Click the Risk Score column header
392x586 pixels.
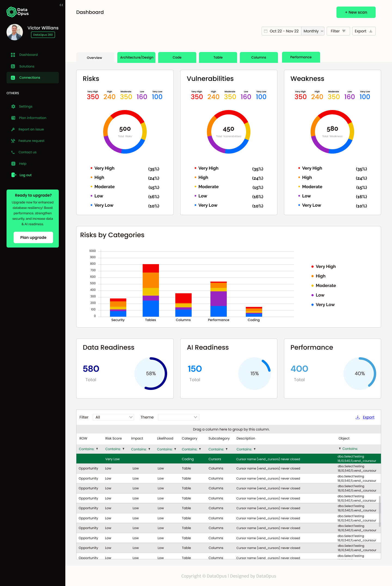[114, 438]
